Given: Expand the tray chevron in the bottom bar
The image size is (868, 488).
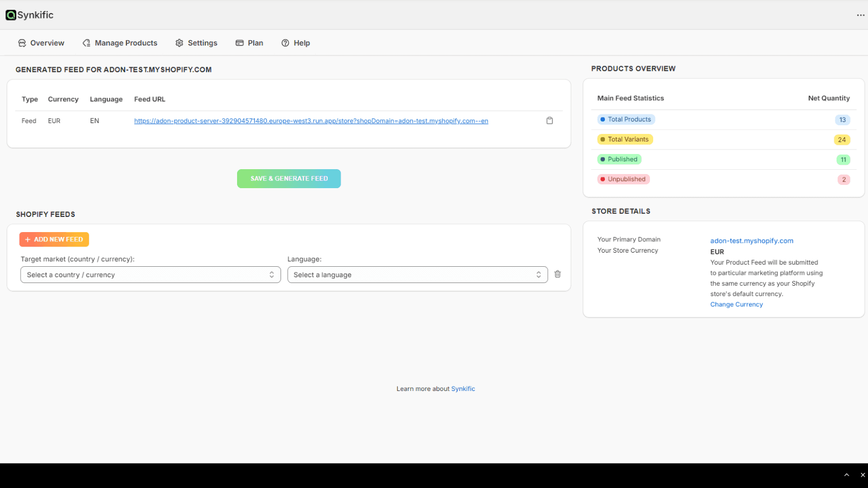Looking at the screenshot, I should (847, 474).
